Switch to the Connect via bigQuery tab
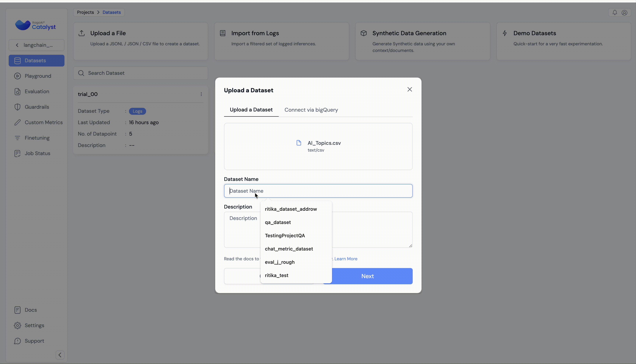 click(311, 110)
